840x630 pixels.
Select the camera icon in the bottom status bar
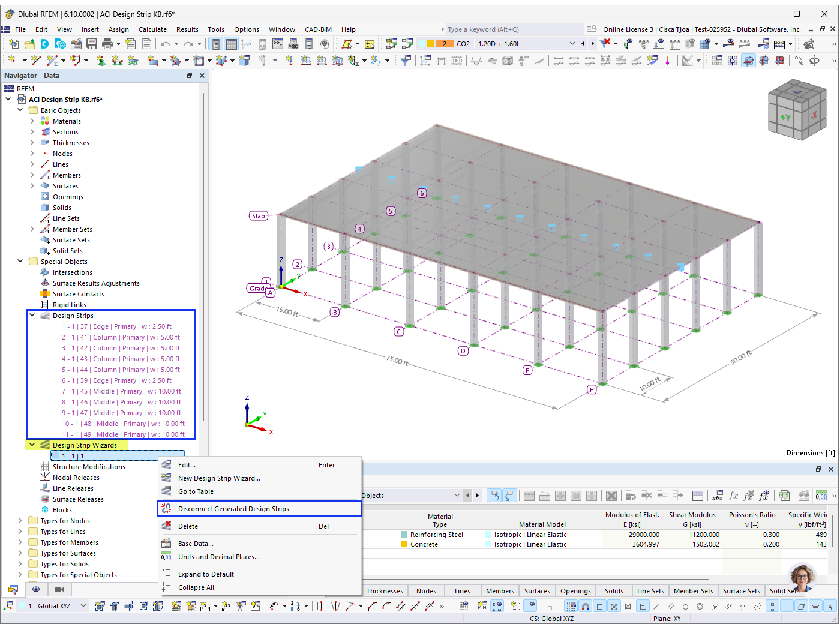click(58, 589)
